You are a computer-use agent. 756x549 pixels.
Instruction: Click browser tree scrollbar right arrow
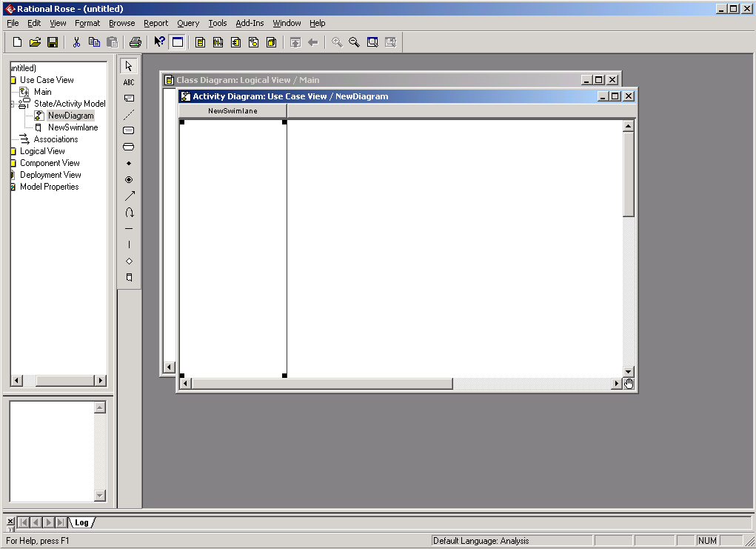(100, 381)
